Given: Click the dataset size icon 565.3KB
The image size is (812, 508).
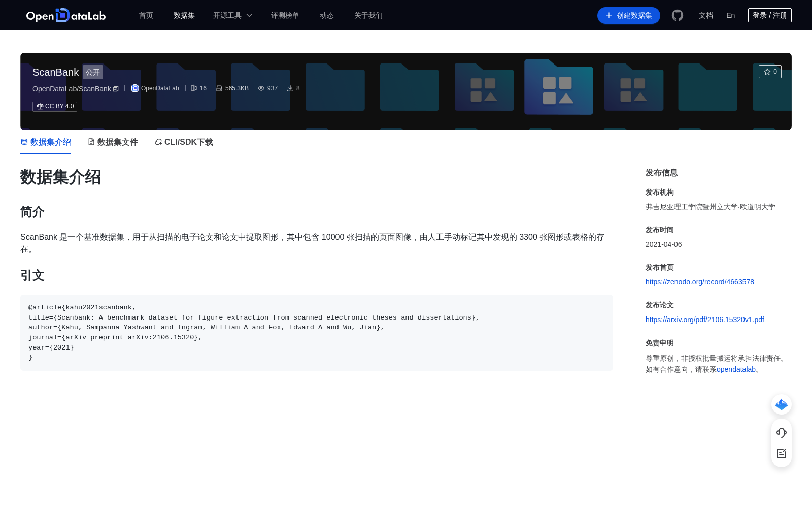Looking at the screenshot, I should pos(219,88).
